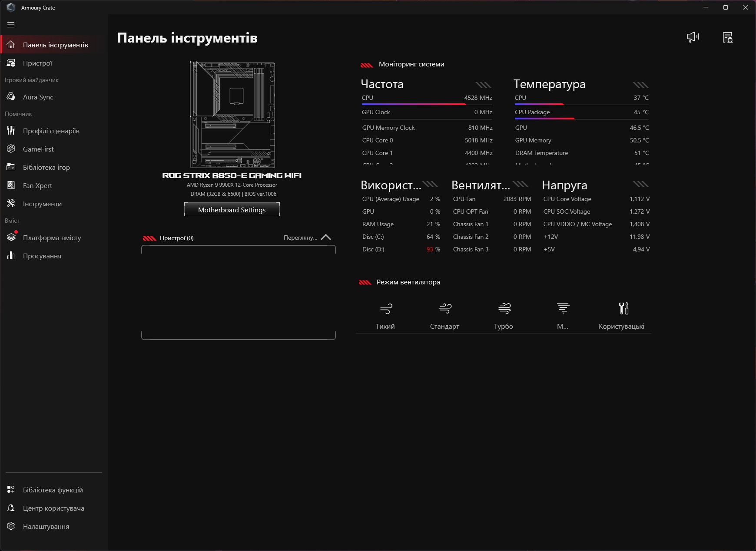
Task: Click the GameFirst icon
Action: pyautogui.click(x=11, y=149)
